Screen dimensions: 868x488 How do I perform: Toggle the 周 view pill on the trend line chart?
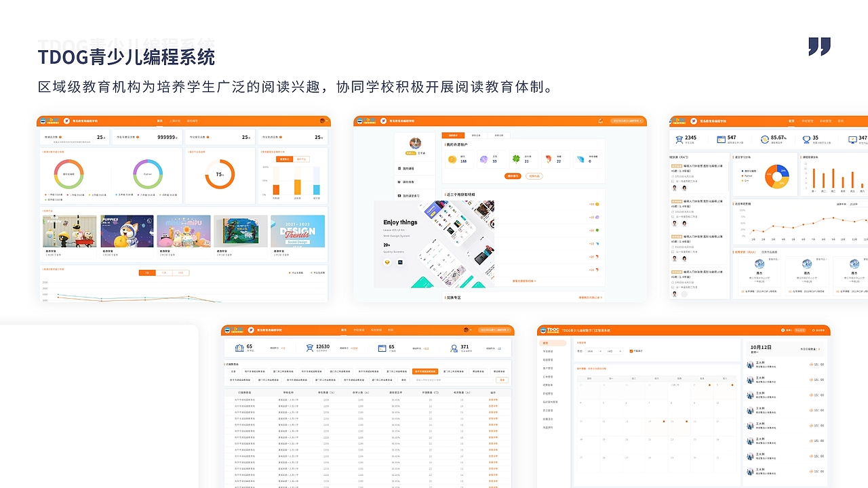tap(146, 272)
